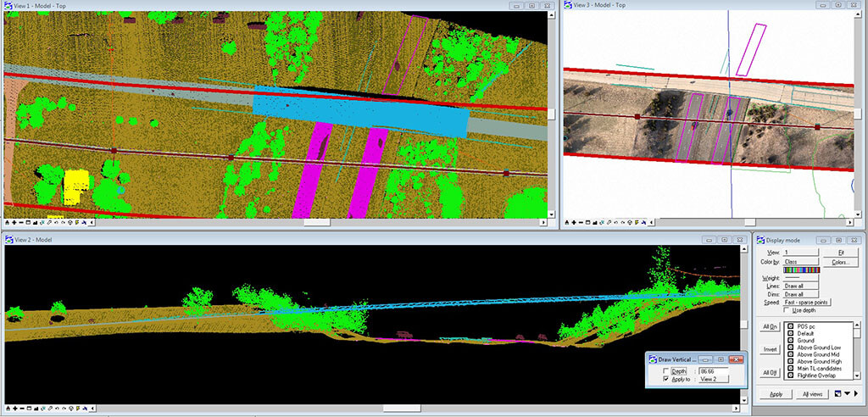Viewport: 868px width, 417px height.
Task: Select the Ground class in list
Action: point(805,341)
